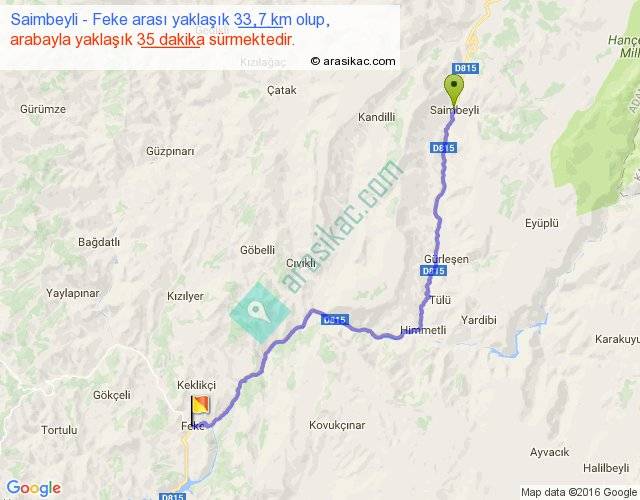Open the underlined 35 dakika duration link
Viewport: 640px width, 500px height.
pos(171,40)
